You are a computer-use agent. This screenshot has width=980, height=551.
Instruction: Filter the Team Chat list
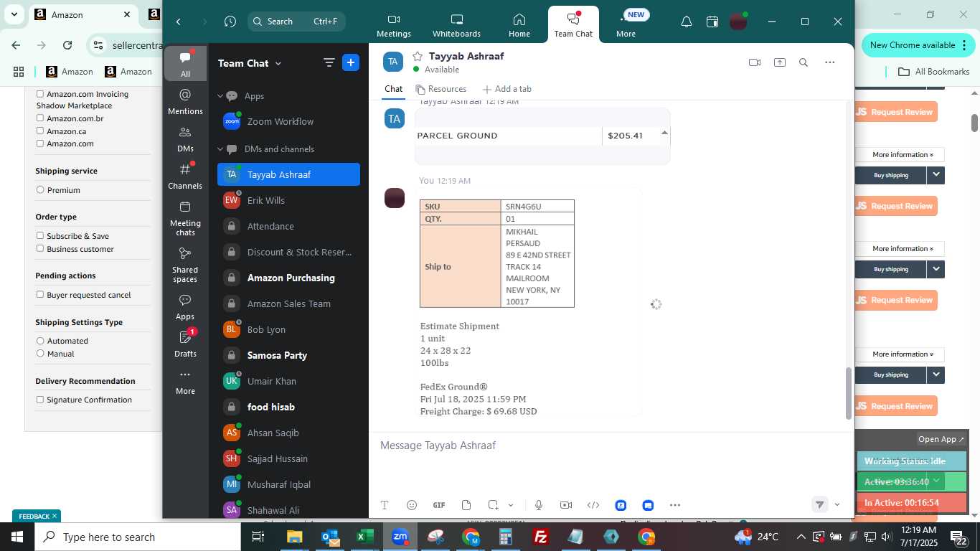329,62
